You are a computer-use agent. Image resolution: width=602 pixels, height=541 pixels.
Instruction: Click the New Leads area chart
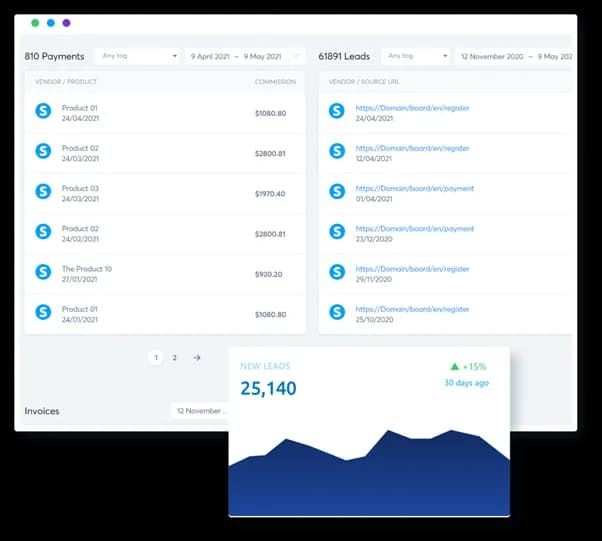[x=369, y=473]
